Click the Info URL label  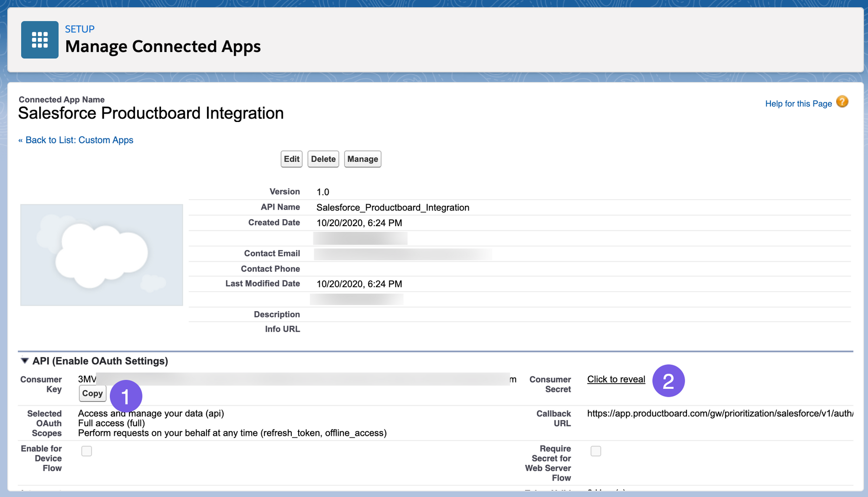tap(283, 329)
